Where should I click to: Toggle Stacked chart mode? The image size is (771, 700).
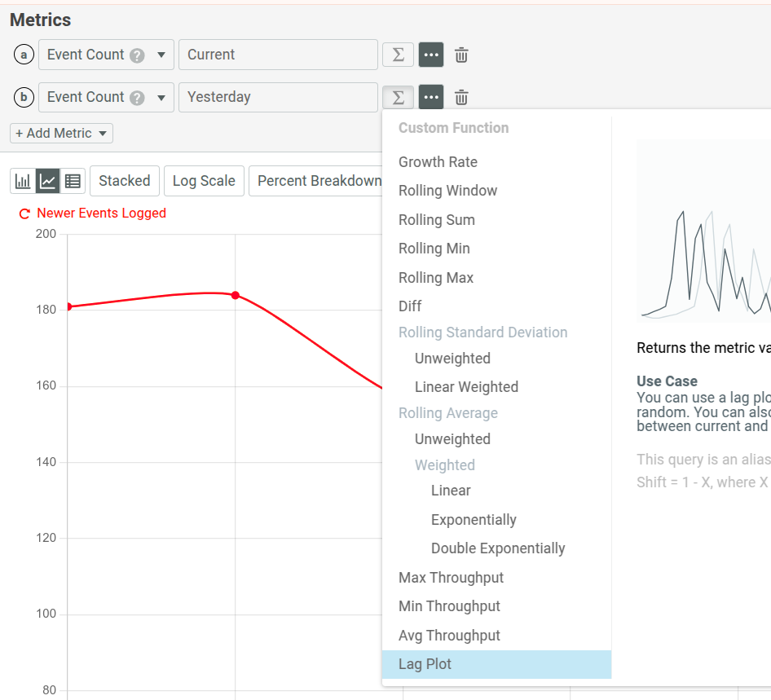[124, 181]
